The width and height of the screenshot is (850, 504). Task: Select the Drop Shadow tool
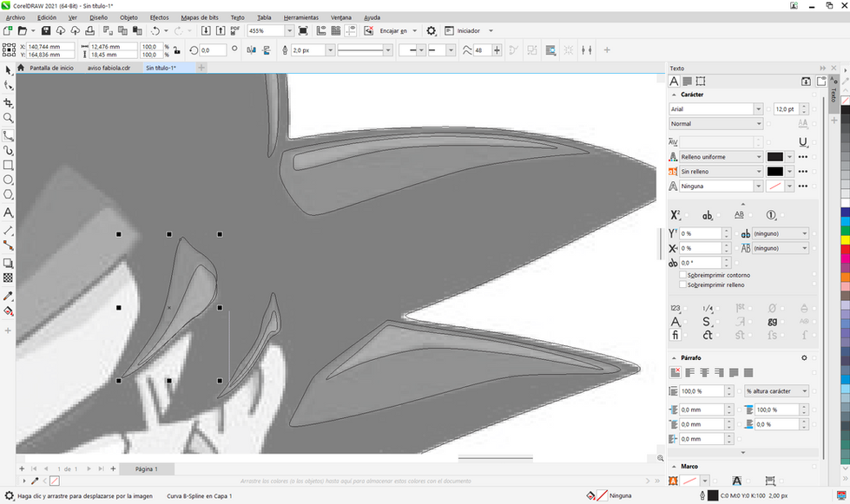(x=8, y=263)
